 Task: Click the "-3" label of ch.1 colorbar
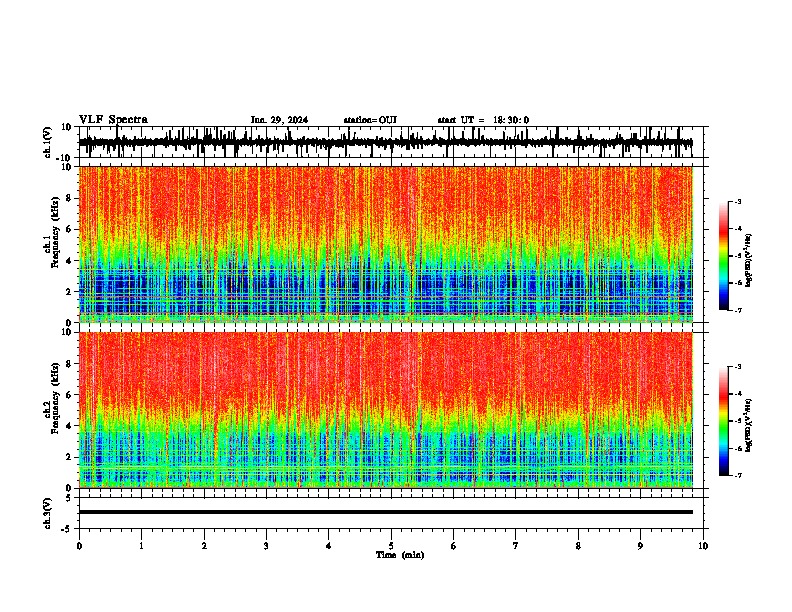(738, 201)
